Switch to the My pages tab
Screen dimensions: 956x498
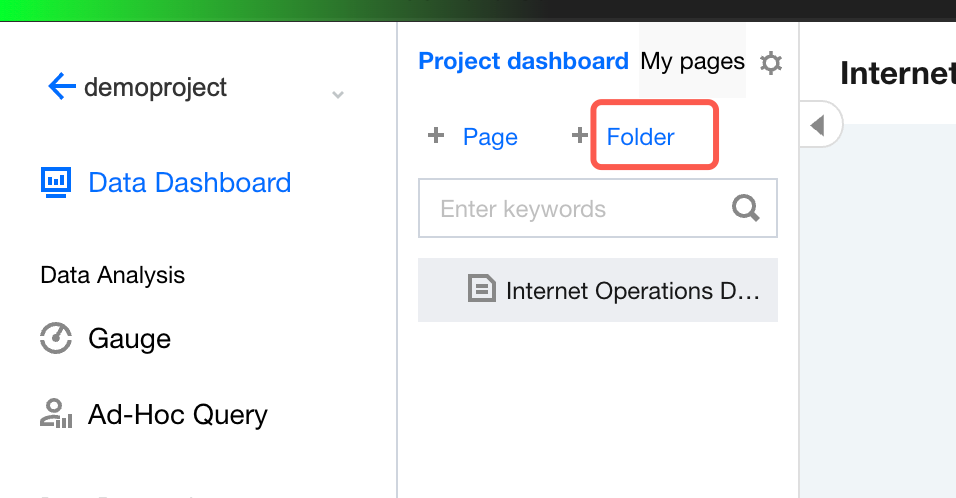[x=692, y=61]
